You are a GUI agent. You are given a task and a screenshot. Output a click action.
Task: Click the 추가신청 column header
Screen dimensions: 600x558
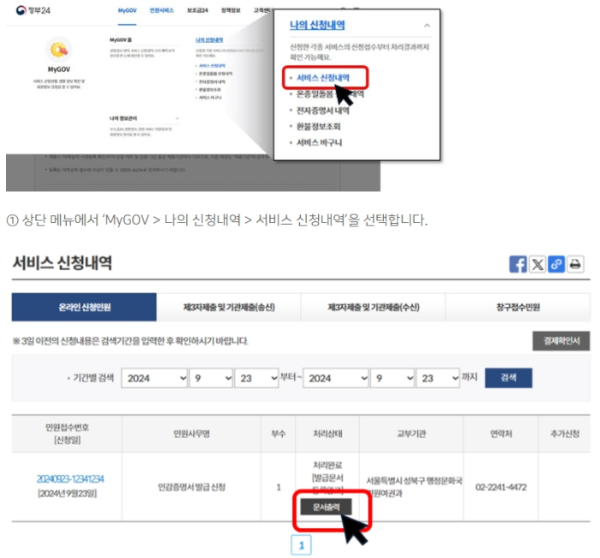click(565, 434)
